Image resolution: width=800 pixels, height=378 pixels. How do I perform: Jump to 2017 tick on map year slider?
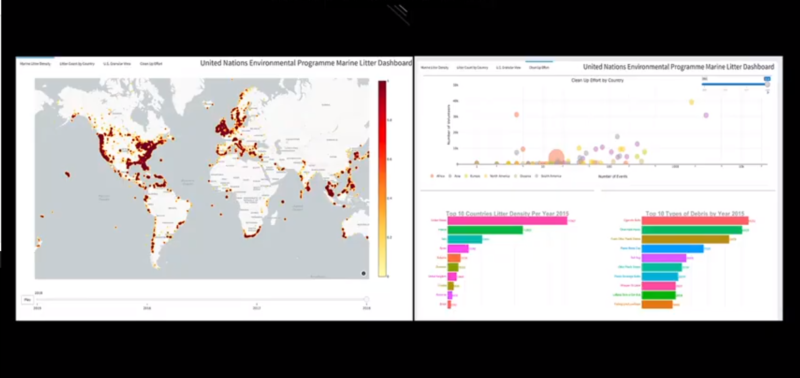click(x=257, y=307)
